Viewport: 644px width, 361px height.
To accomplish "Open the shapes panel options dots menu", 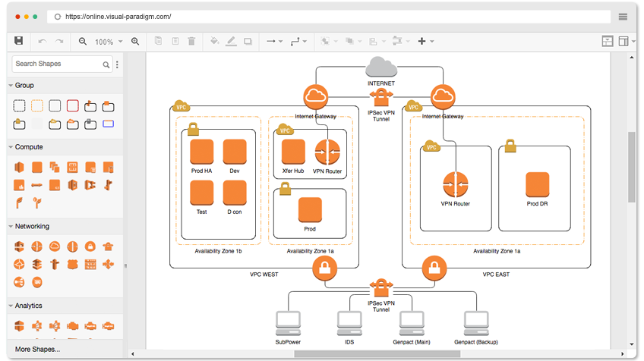I will click(118, 64).
